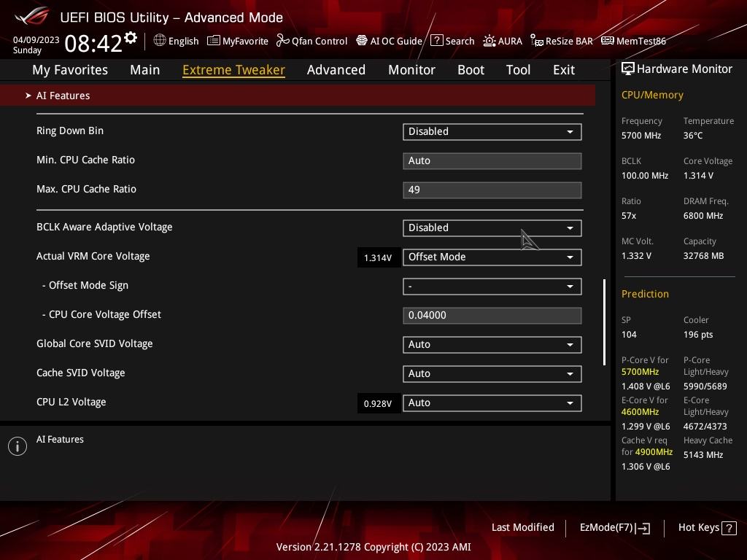
Task: Open the BCLK Aware Adaptive Voltage dropdown
Action: click(492, 228)
